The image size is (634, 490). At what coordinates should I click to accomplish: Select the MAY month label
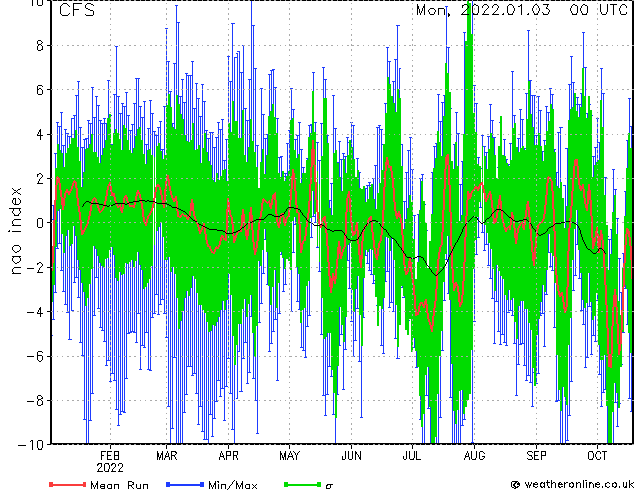290,456
